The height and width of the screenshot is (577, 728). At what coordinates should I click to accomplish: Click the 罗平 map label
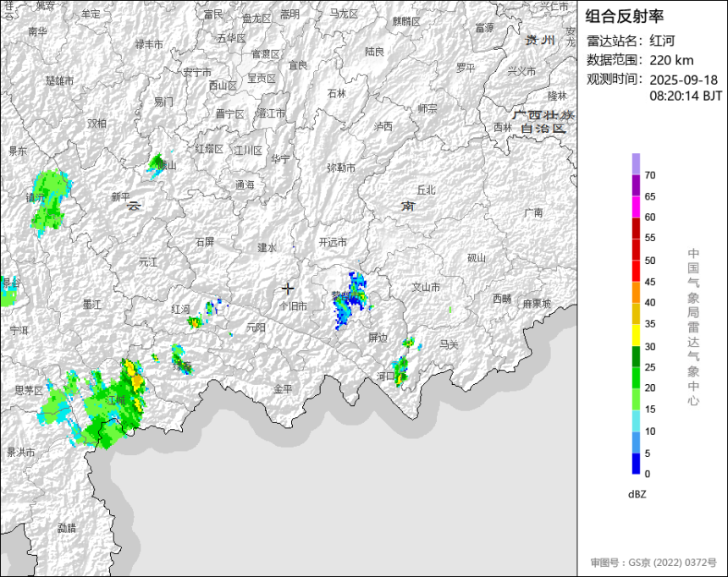(x=466, y=69)
